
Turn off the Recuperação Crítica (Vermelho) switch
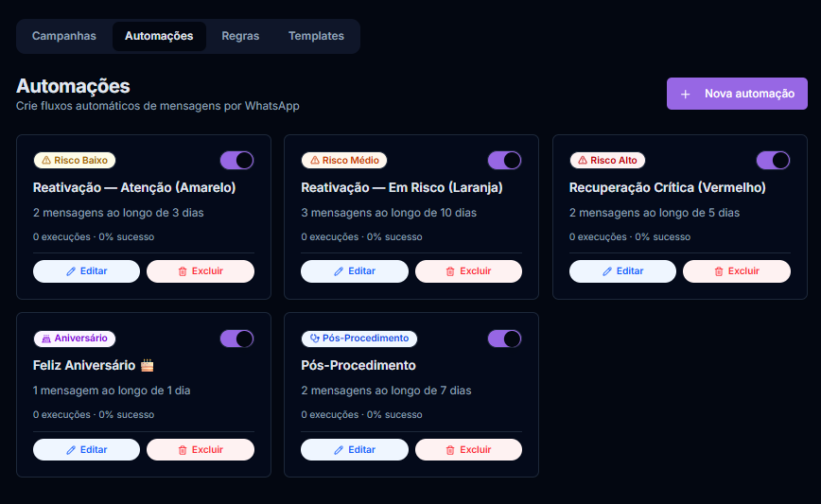point(773,161)
